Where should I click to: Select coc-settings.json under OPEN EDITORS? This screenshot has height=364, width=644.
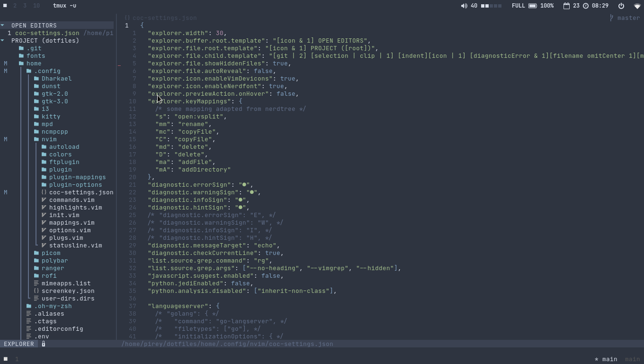47,33
